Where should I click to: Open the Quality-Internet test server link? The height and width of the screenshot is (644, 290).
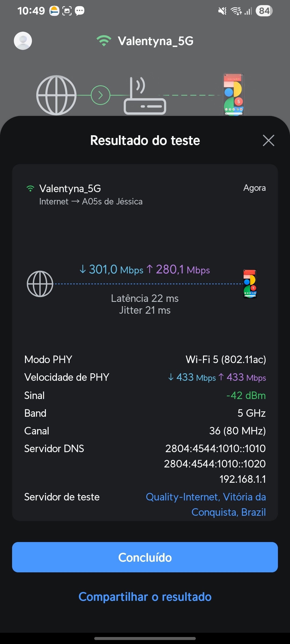206,504
